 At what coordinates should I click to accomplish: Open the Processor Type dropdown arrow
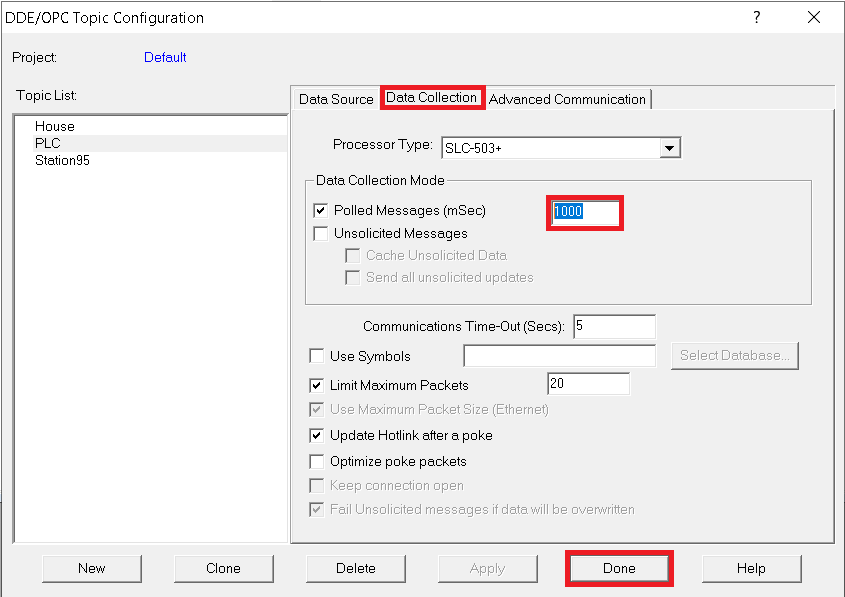coord(669,148)
